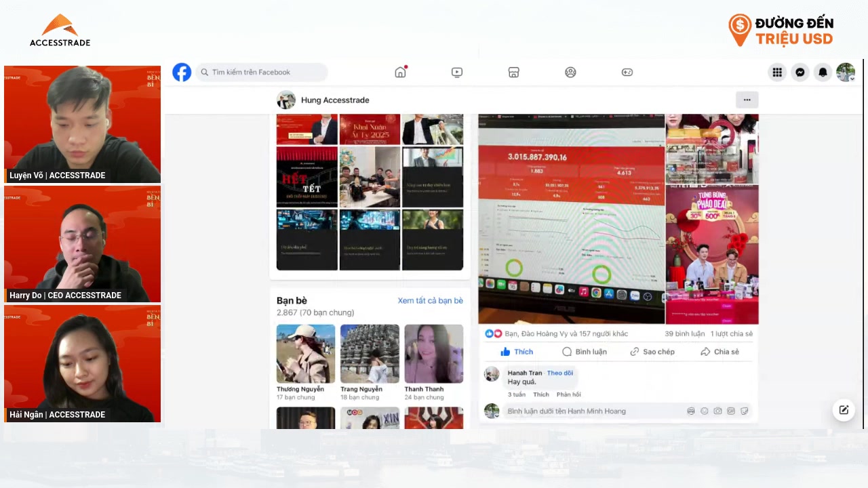The height and width of the screenshot is (488, 868).
Task: Open the Marketplace icon in top navigation
Action: pos(513,73)
